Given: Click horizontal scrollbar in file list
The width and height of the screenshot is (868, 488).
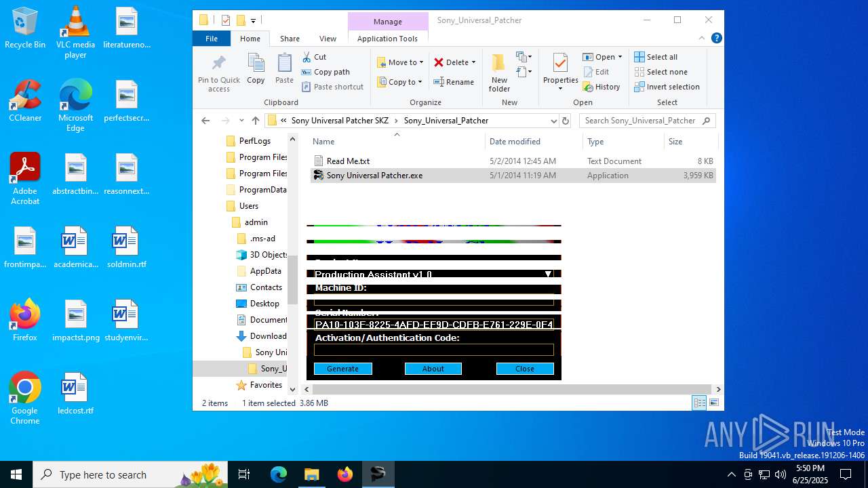Looking at the screenshot, I should tap(512, 389).
